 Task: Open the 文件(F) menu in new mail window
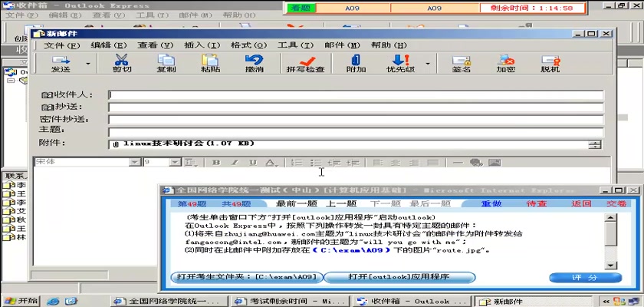pos(61,45)
